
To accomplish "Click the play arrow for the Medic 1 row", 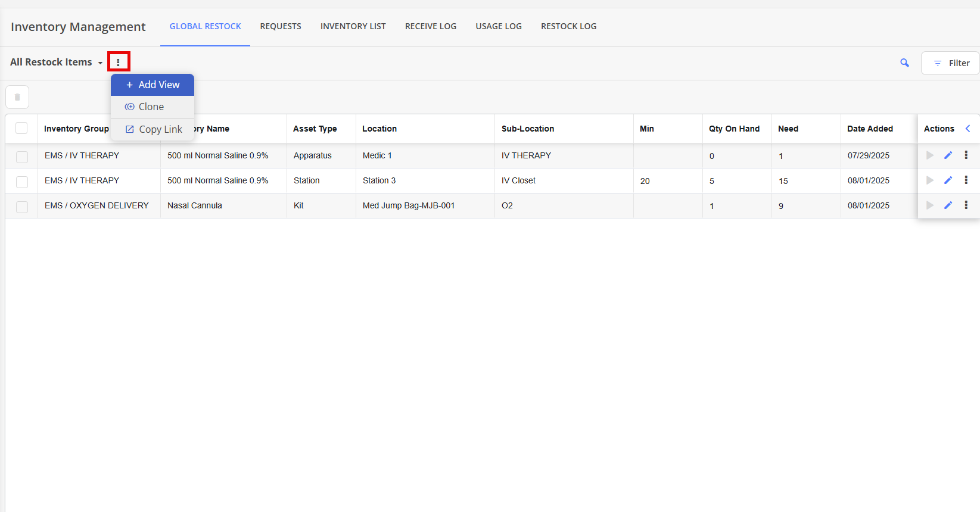I will point(930,155).
